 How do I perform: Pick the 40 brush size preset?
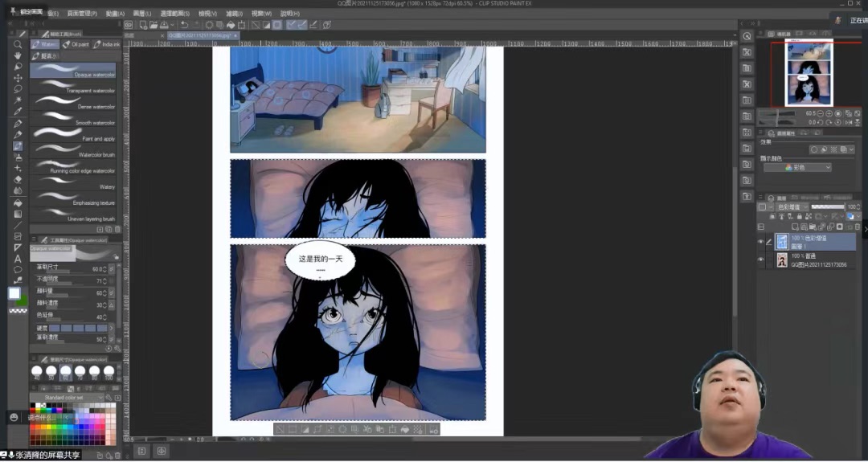click(x=36, y=372)
